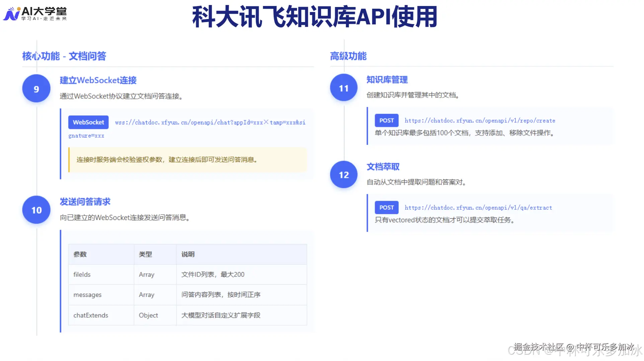644x361 pixels.
Task: Select the blue step 12 circle icon
Action: click(343, 174)
